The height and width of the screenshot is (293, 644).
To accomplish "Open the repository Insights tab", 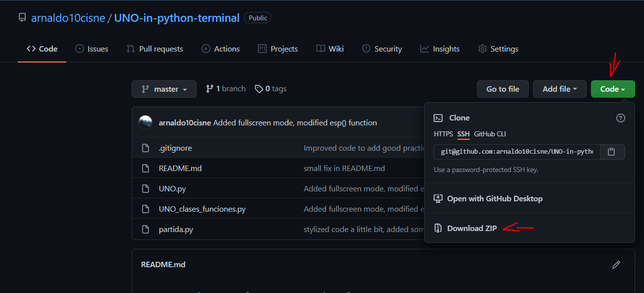I will coord(440,49).
